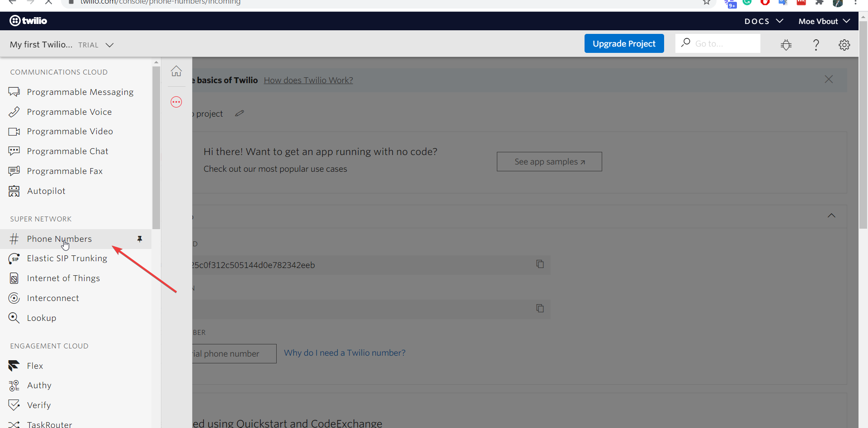
Task: Open Programmable Chat bubble icon
Action: click(14, 151)
